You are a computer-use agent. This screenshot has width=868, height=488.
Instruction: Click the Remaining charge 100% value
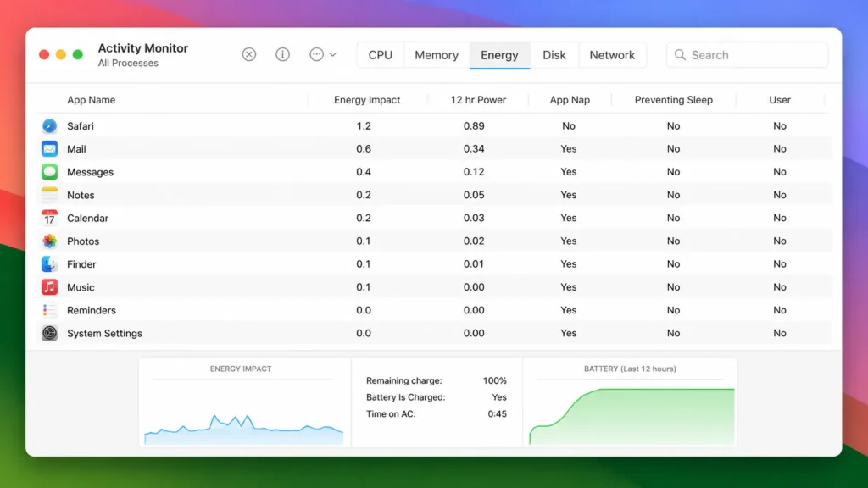click(494, 380)
